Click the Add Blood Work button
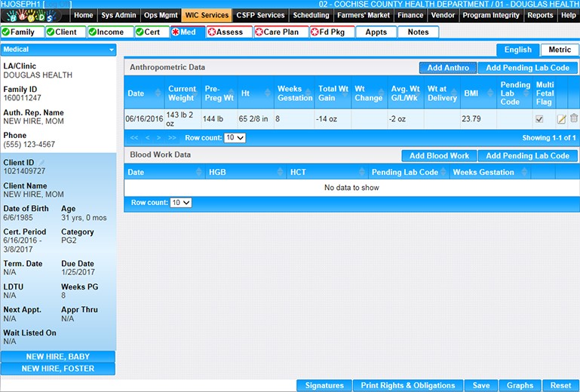This screenshot has width=580, height=392. 439,156
